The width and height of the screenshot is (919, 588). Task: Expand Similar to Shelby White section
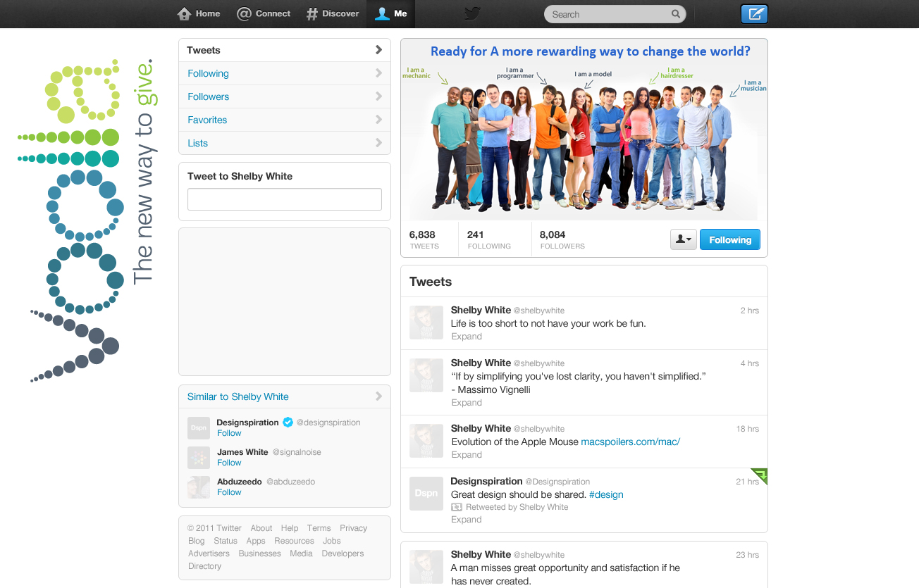click(x=285, y=396)
